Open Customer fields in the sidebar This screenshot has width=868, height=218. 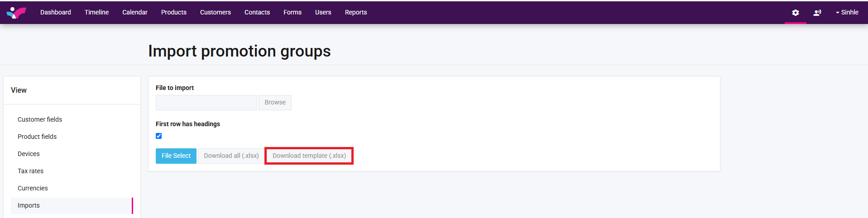[x=40, y=119]
